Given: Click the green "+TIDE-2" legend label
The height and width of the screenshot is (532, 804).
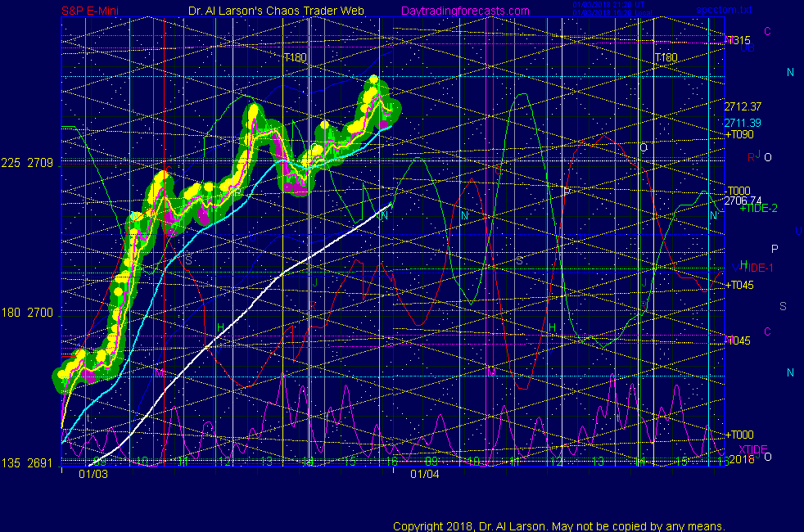Looking at the screenshot, I should [x=758, y=208].
